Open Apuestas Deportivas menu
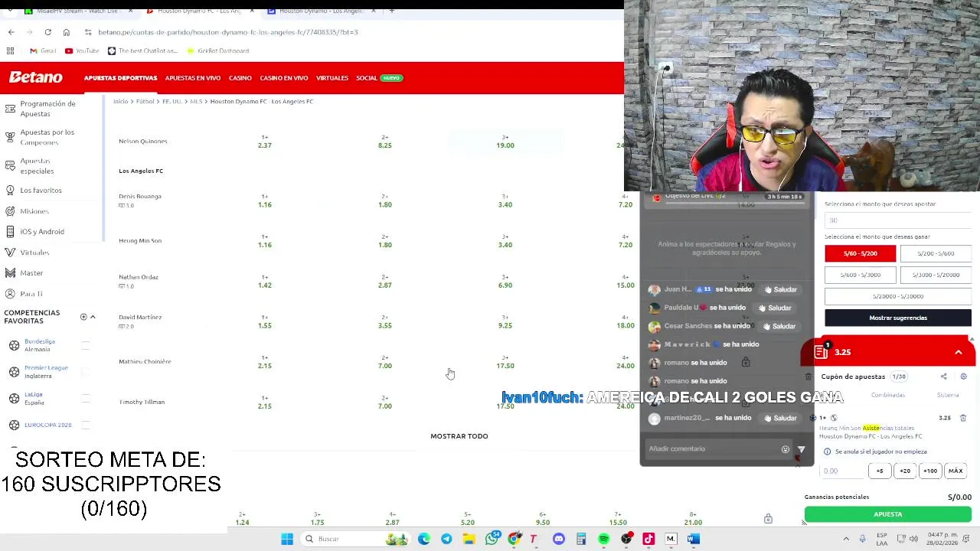This screenshot has height=551, width=980. point(120,78)
